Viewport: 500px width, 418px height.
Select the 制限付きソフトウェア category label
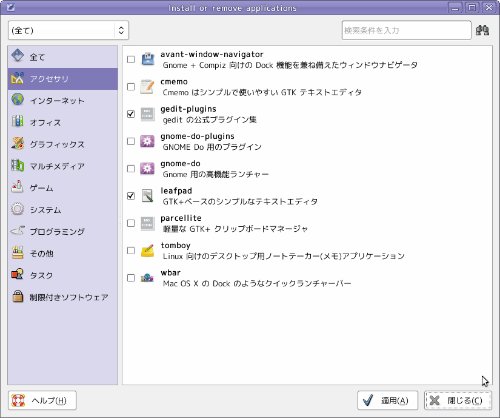pyautogui.click(x=69, y=297)
